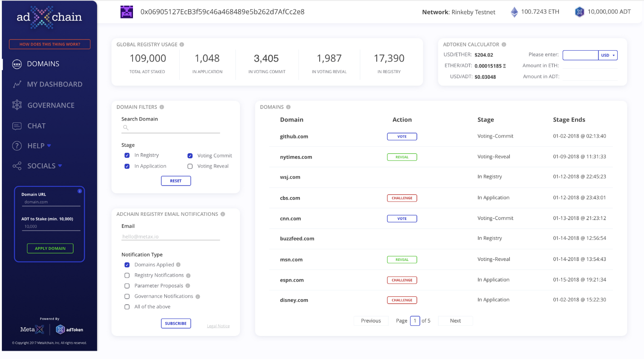Viewport: 644px width, 359px height.
Task: Click the search magnifier icon
Action: pyautogui.click(x=125, y=127)
